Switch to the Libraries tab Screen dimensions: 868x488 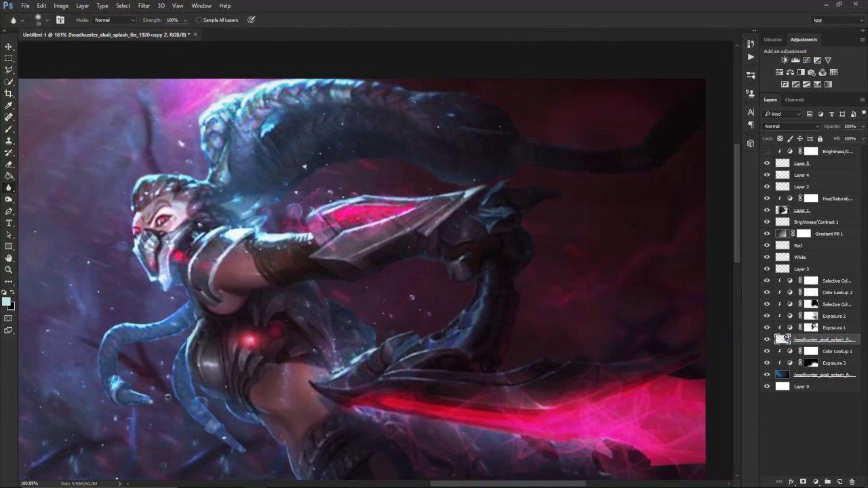click(x=772, y=39)
